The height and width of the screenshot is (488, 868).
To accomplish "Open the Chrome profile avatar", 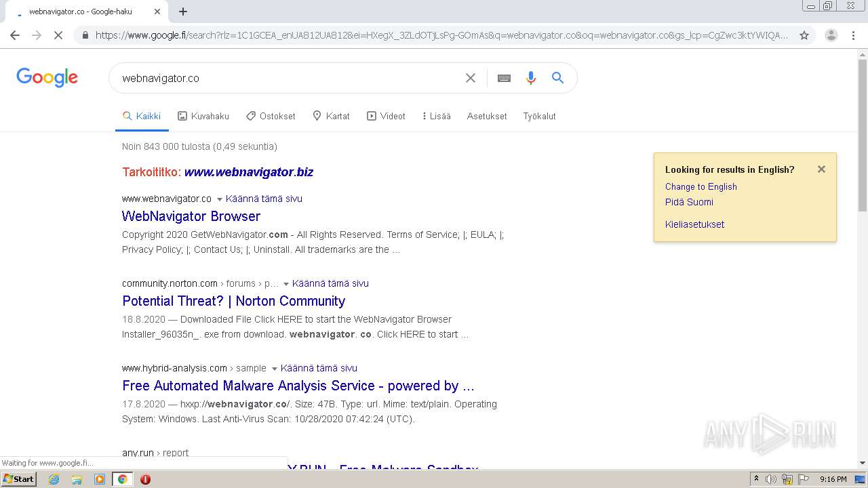I will click(831, 35).
